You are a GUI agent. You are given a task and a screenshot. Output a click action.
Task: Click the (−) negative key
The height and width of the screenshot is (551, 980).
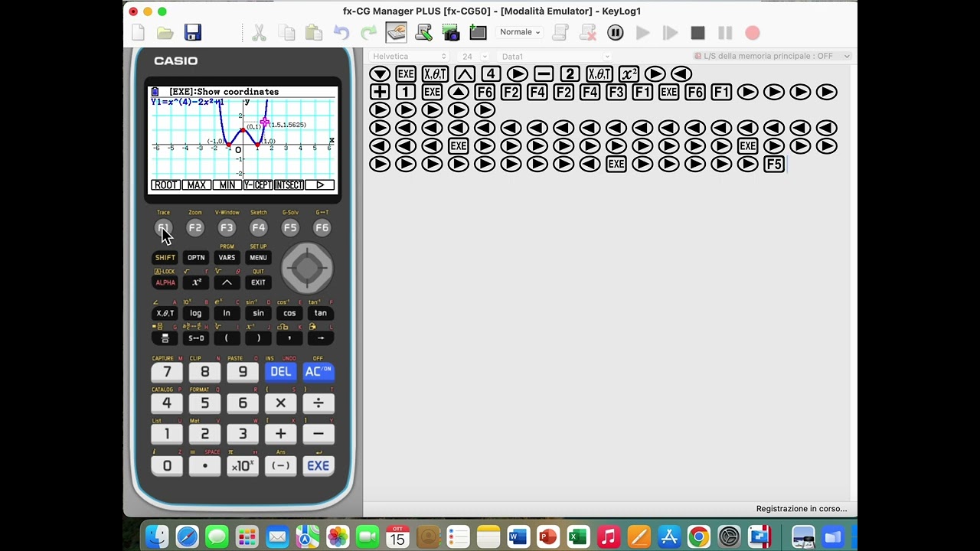tap(280, 465)
